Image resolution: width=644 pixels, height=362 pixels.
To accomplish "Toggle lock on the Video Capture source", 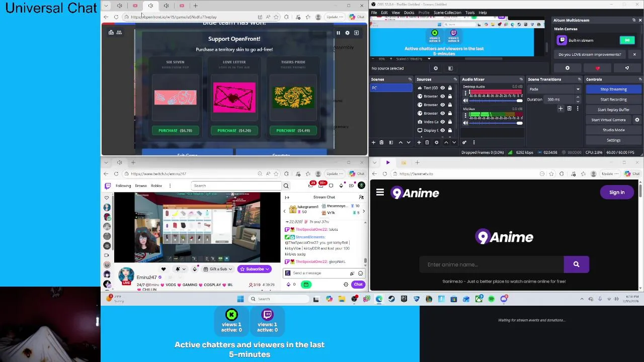I will tap(450, 122).
